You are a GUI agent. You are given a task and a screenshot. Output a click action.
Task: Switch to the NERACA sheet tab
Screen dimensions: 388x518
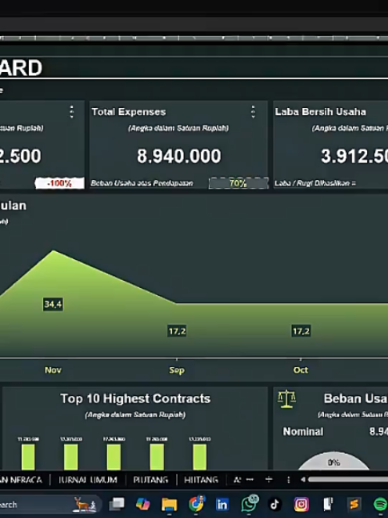[x=21, y=480]
